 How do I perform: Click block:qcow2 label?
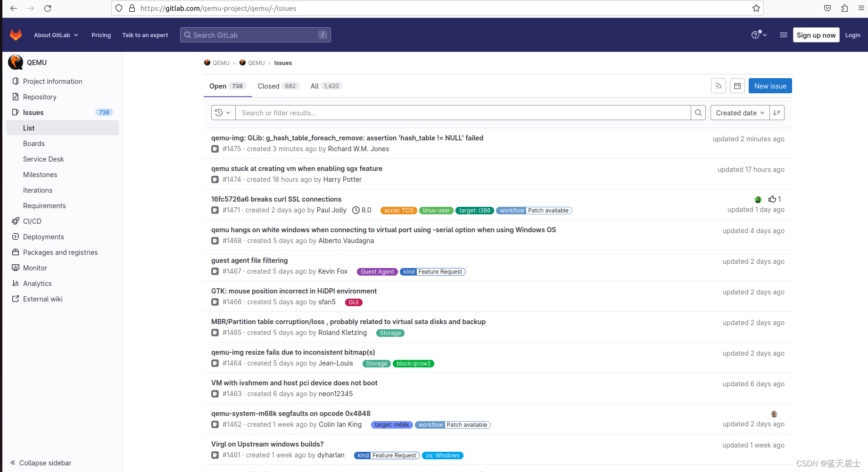pos(413,364)
